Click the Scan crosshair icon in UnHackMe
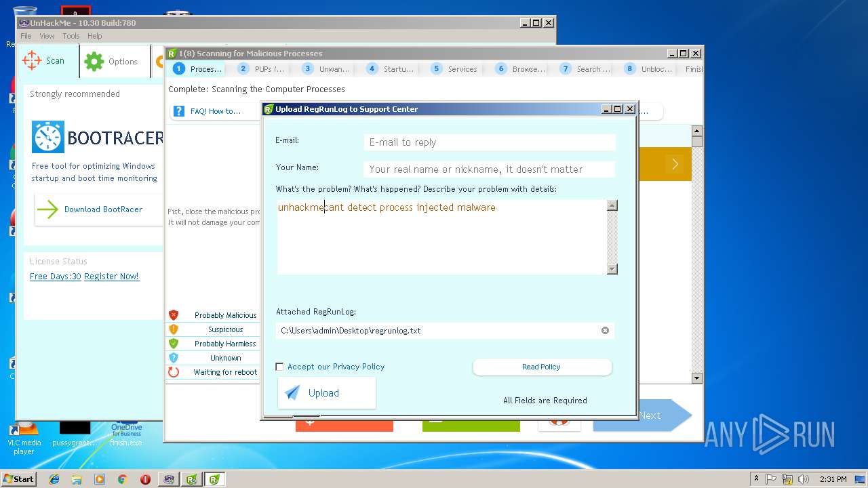The image size is (868, 488). point(32,60)
